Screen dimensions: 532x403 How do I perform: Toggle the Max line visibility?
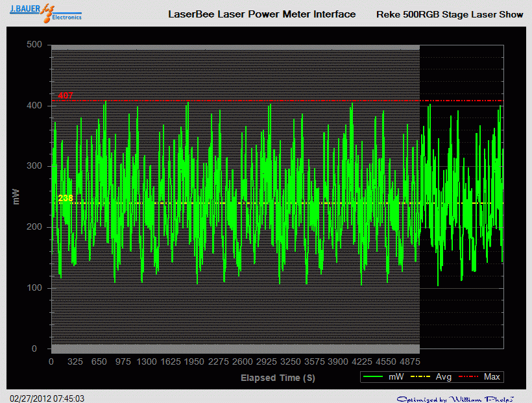(x=491, y=376)
